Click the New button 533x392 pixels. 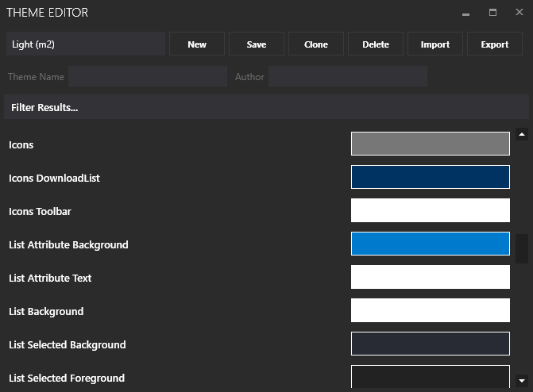point(197,44)
